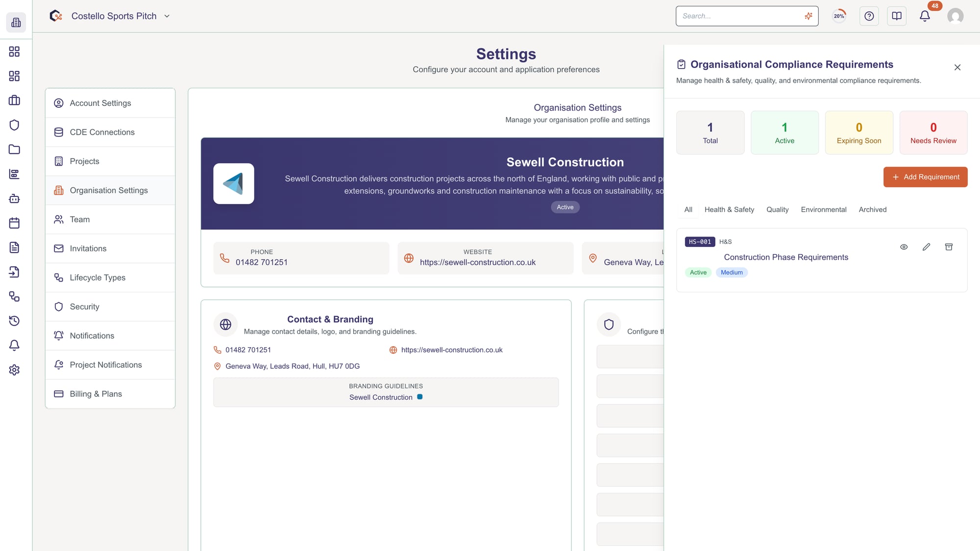Image resolution: width=980 pixels, height=551 pixels.
Task: Open the notifications bell showing 48 alerts
Action: click(924, 16)
